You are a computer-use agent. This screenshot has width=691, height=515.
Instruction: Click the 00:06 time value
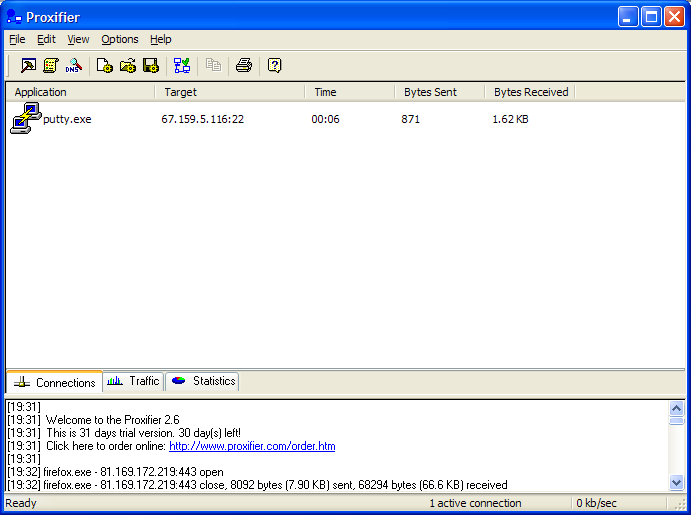pyautogui.click(x=325, y=119)
